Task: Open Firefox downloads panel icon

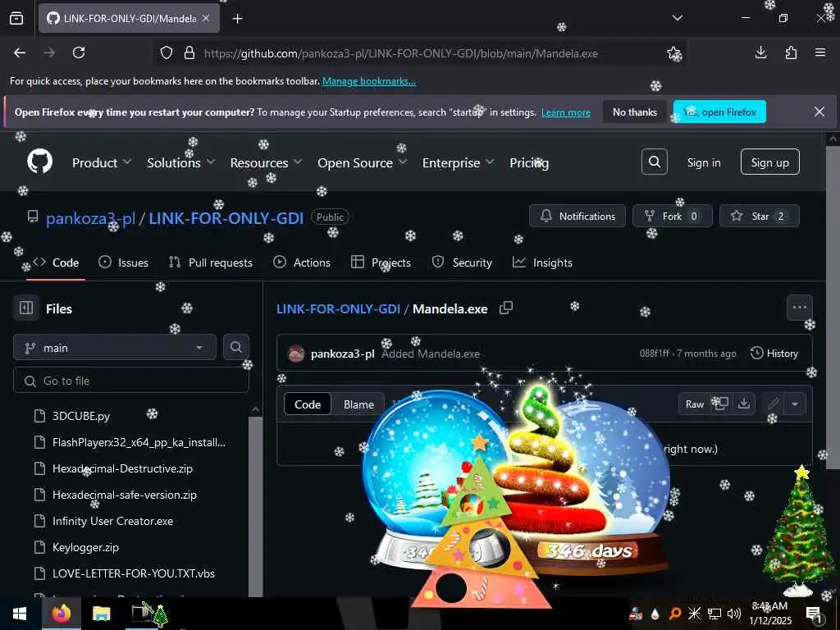Action: pyautogui.click(x=760, y=52)
